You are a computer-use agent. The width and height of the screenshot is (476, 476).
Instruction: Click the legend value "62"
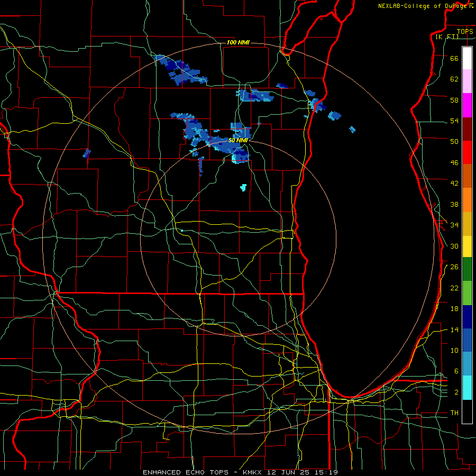454,79
